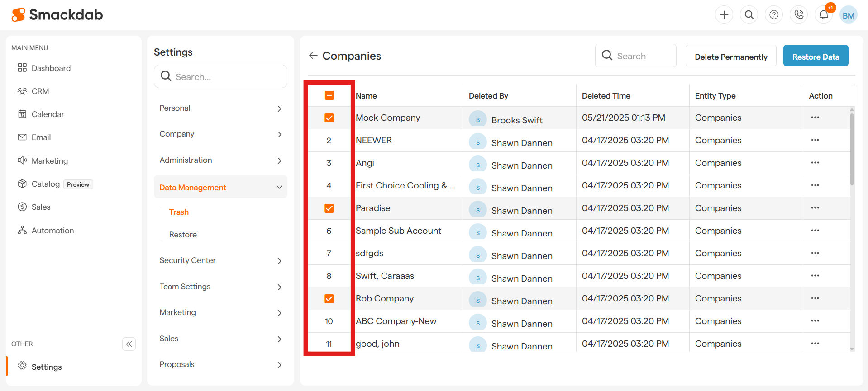Deselect the Paradise row checkbox
The image size is (868, 391).
point(329,208)
